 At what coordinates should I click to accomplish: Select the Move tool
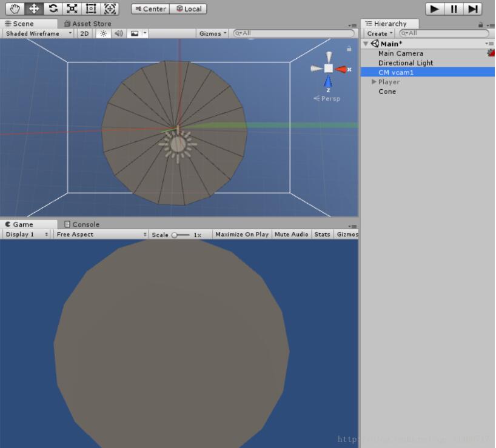coord(34,9)
